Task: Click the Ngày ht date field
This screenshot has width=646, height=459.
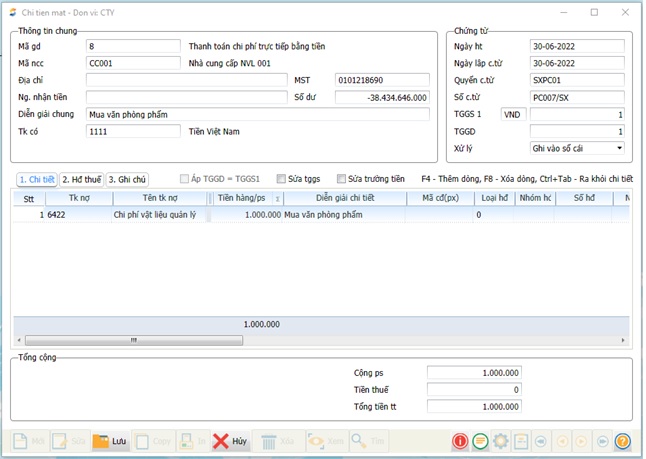Action: point(577,46)
